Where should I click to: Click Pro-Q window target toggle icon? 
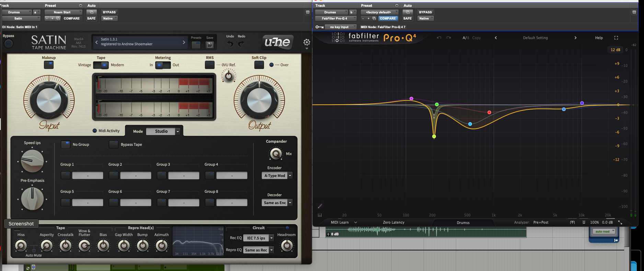coord(634,12)
